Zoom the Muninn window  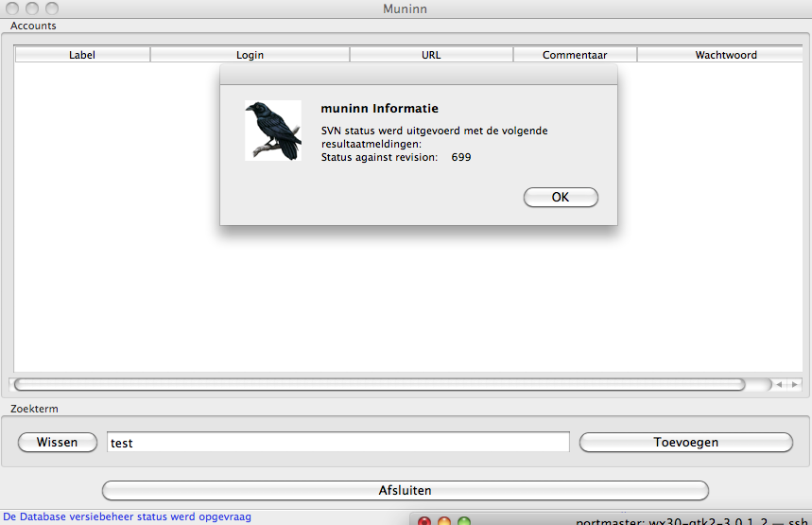point(52,9)
